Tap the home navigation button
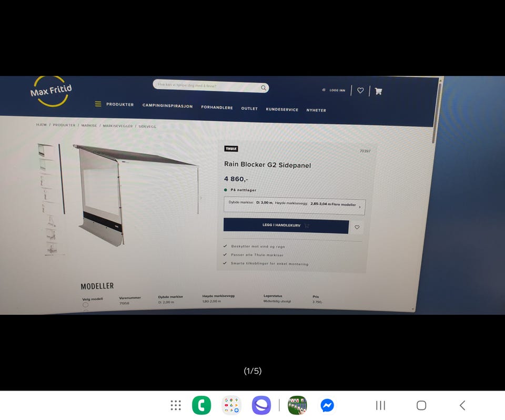Image resolution: width=505 pixels, height=420 pixels. tap(421, 405)
